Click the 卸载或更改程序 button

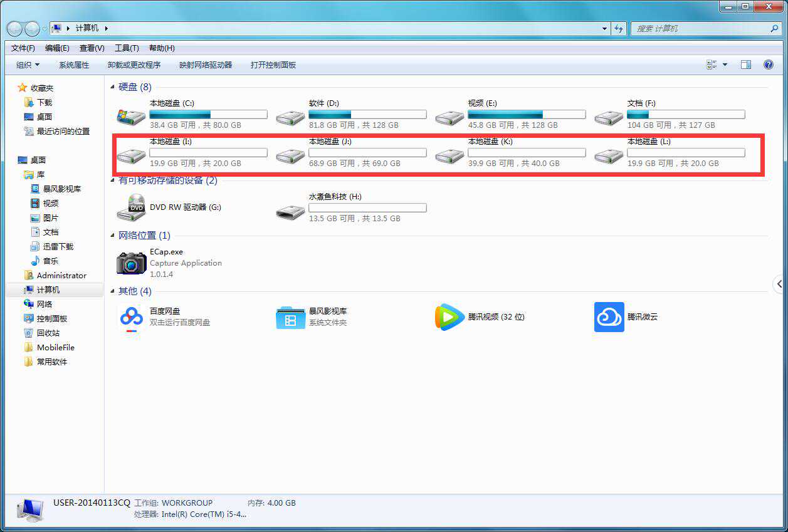coord(134,65)
